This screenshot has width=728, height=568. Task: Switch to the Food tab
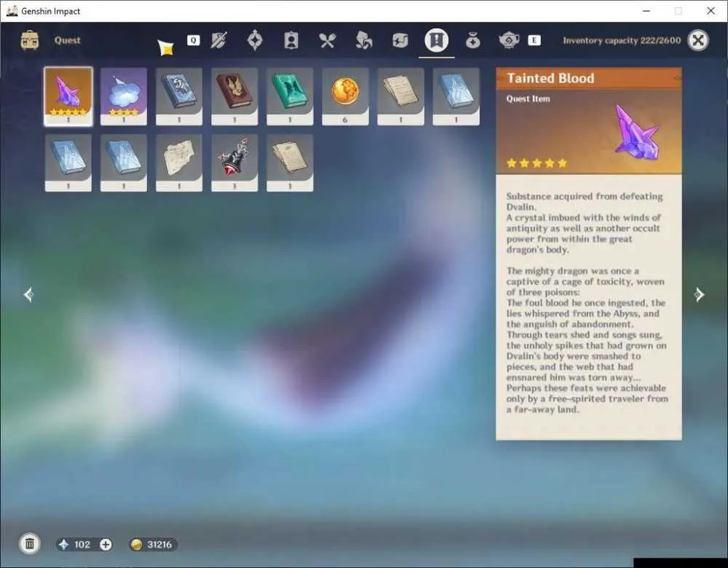(328, 40)
